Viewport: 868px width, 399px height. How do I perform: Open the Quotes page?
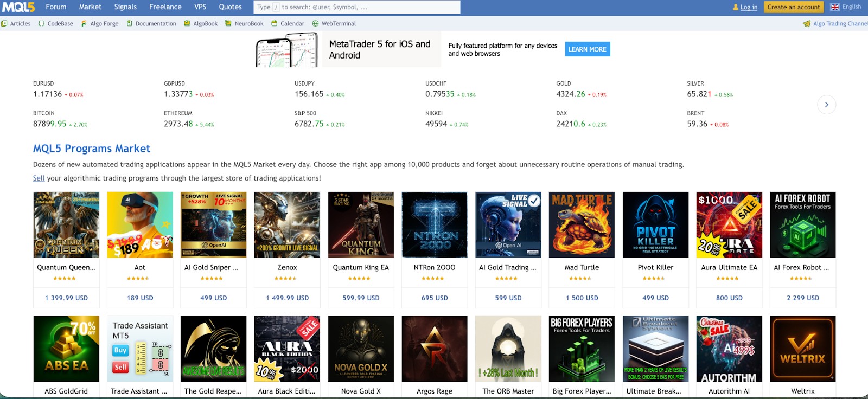pyautogui.click(x=230, y=7)
